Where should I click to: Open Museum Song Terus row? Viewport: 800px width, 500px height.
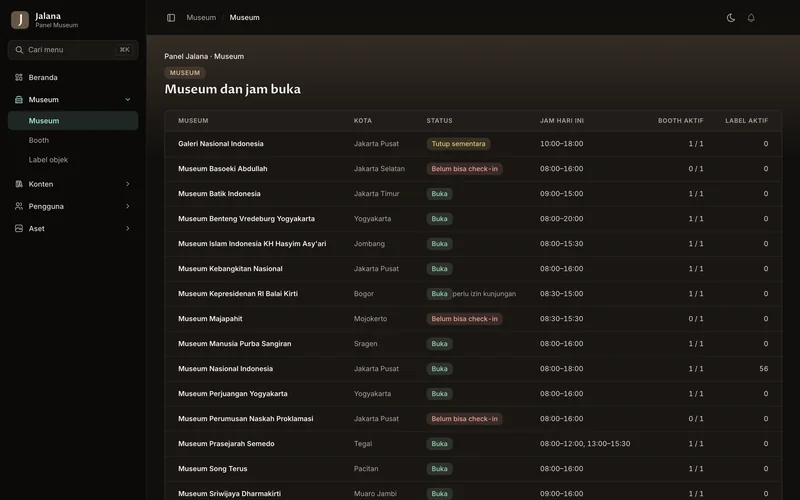pos(473,469)
